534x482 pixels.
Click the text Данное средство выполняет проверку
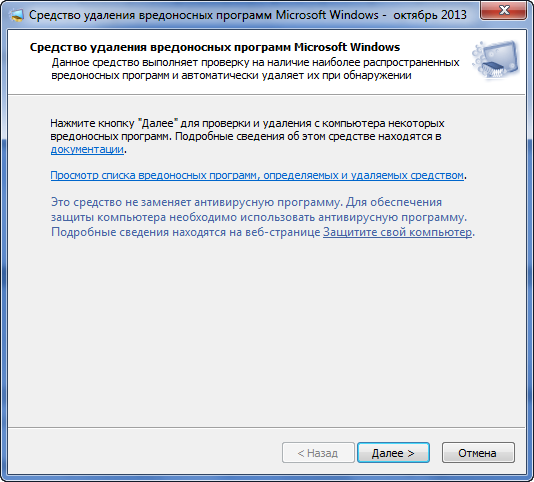[255, 69]
